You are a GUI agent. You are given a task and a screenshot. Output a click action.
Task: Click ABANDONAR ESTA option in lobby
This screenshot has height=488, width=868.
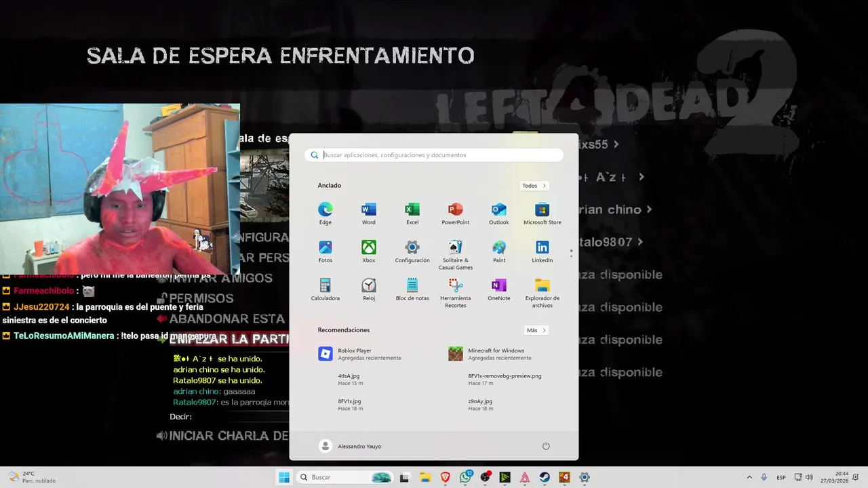click(x=226, y=319)
